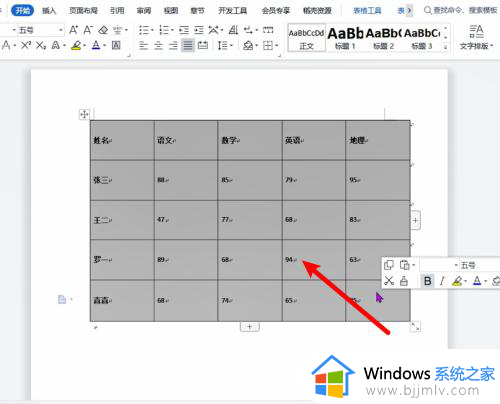The width and height of the screenshot is (500, 404).
Task: Align text right
Action: tap(173, 45)
